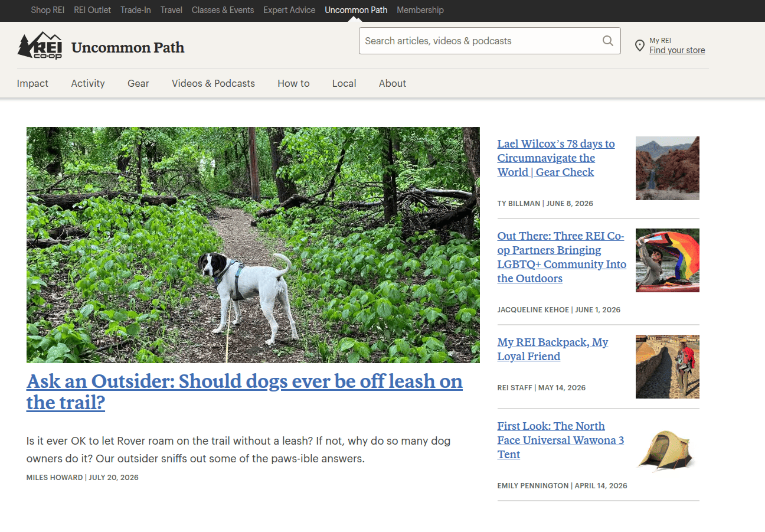Image resolution: width=765 pixels, height=532 pixels.
Task: Open the About navigation menu
Action: point(393,83)
